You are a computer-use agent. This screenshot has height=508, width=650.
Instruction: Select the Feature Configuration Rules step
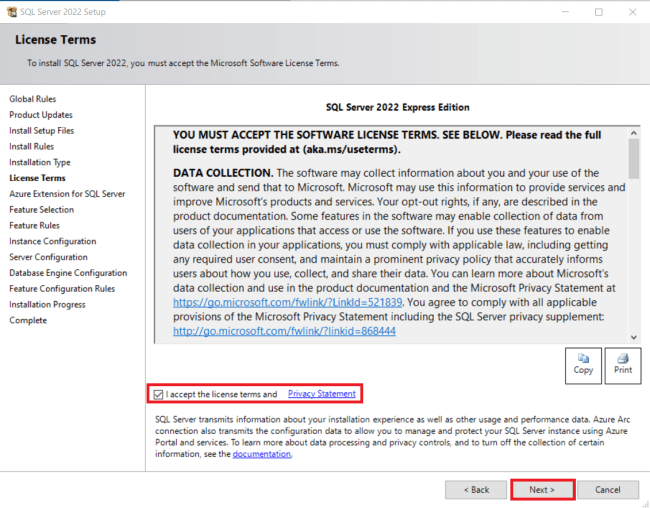62,289
